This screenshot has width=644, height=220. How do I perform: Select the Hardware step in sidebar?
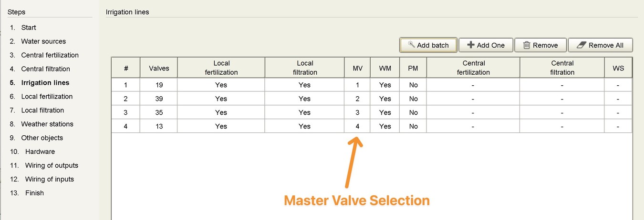coord(40,152)
